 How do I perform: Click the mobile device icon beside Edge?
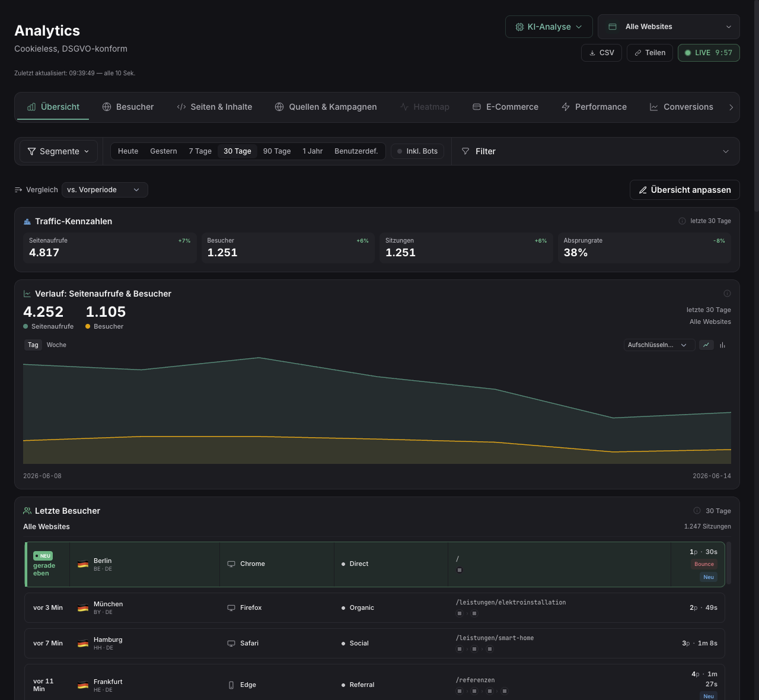click(231, 685)
